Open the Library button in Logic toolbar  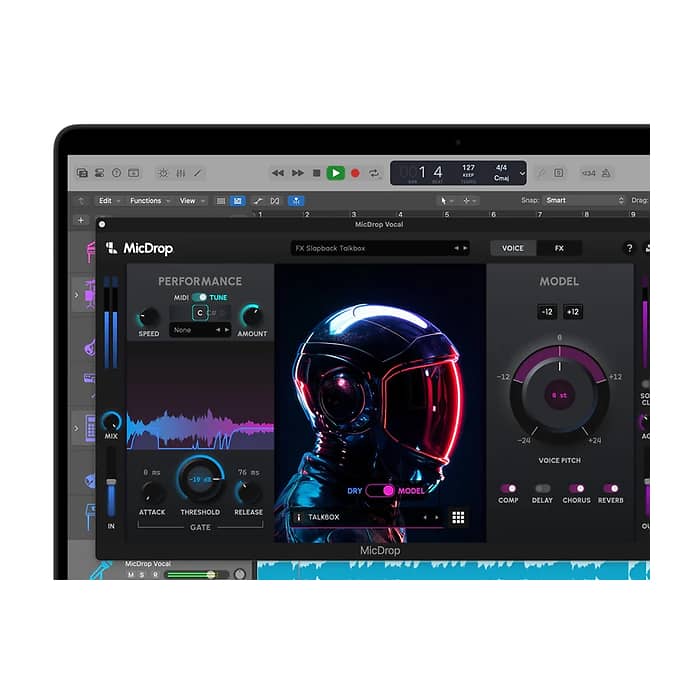[x=82, y=173]
